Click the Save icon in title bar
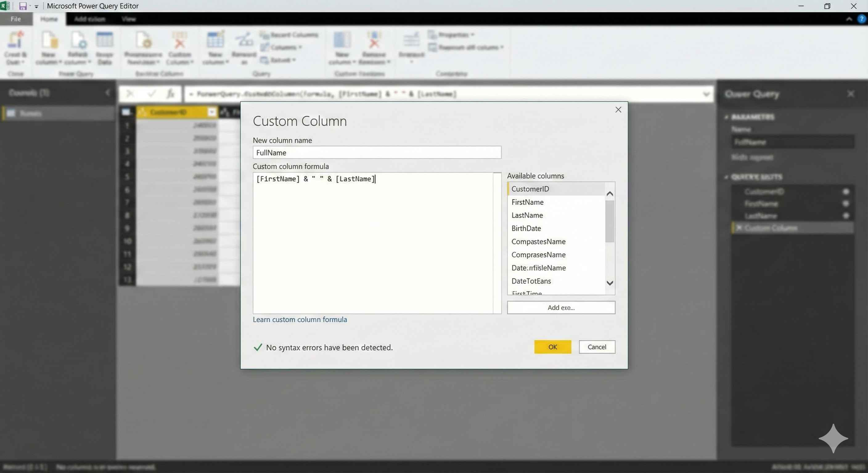Screen dimensions: 868x473 23,6
